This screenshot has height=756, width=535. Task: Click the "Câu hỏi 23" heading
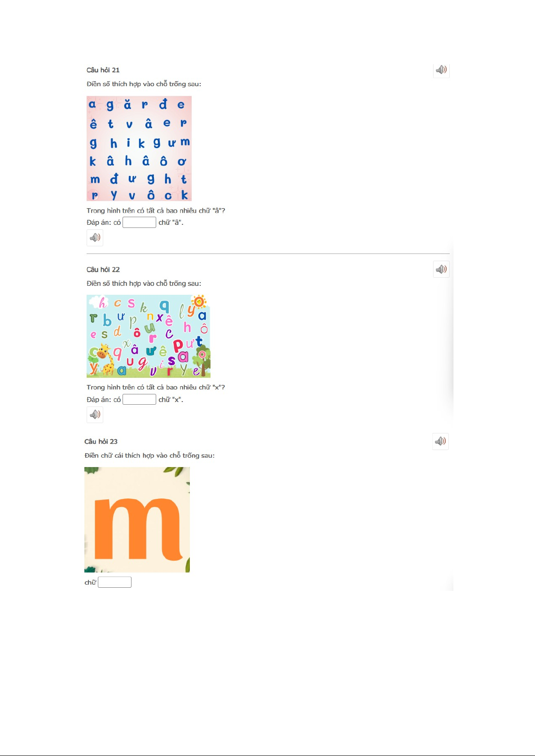(101, 441)
